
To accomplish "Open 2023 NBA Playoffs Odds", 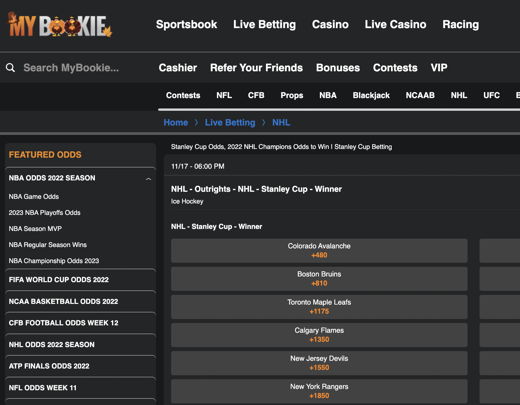I will coord(44,213).
